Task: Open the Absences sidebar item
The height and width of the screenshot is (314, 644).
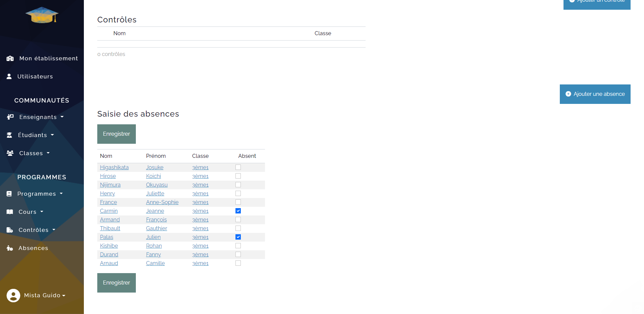Action: pyautogui.click(x=33, y=248)
